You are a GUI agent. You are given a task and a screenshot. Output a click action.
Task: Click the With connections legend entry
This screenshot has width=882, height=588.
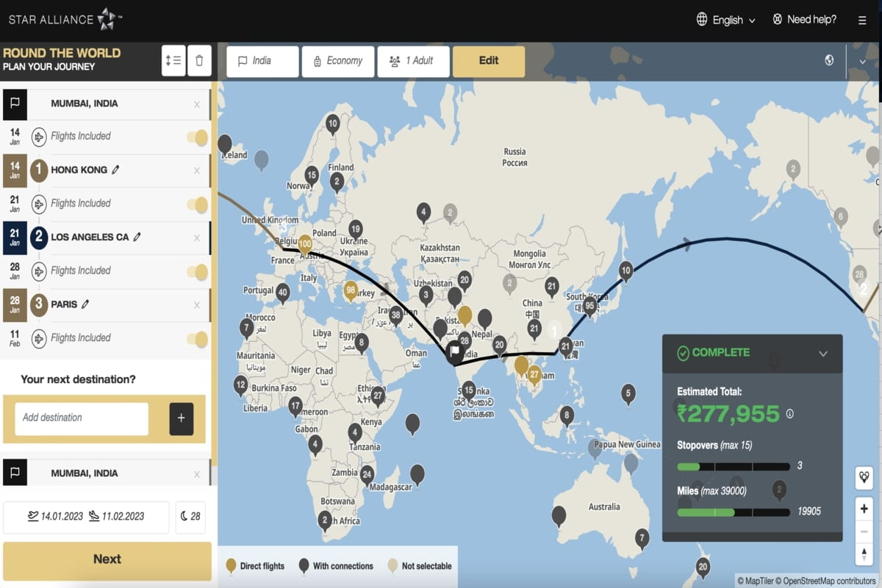pos(336,566)
